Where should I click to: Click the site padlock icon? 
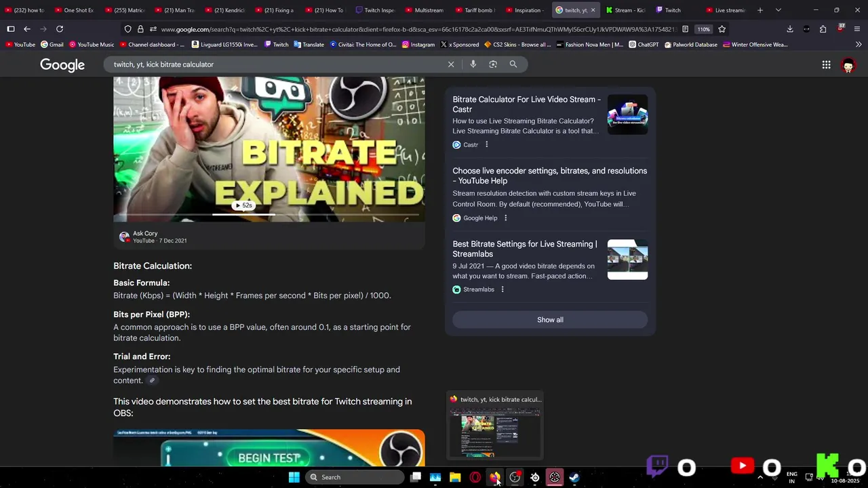pos(140,29)
